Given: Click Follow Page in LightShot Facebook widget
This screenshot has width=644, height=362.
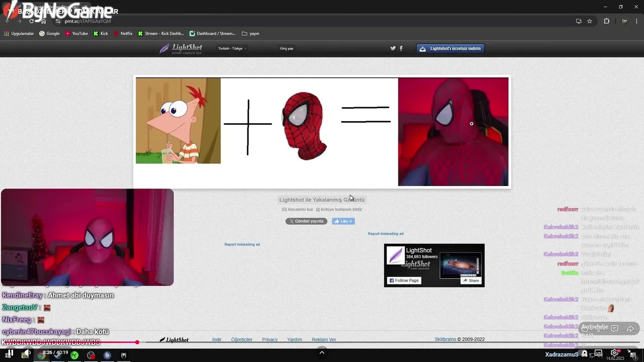Looking at the screenshot, I should (x=404, y=281).
